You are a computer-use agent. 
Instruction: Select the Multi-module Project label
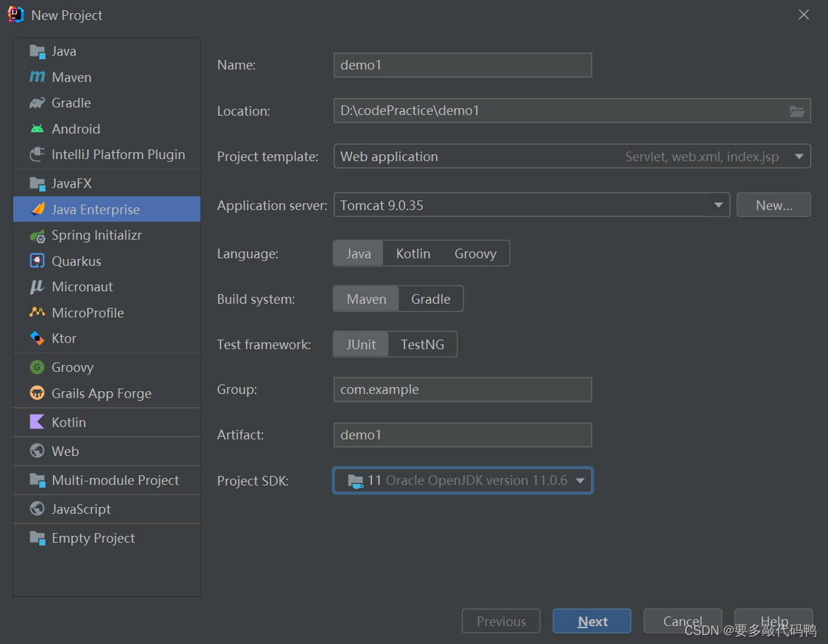(116, 480)
